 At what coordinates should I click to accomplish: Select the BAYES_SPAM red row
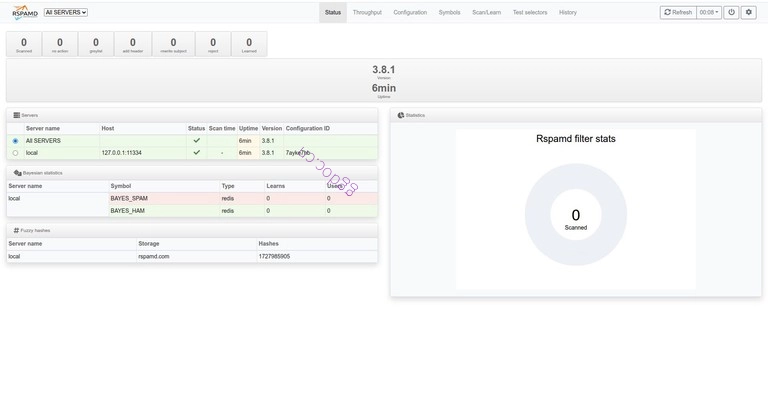point(192,198)
